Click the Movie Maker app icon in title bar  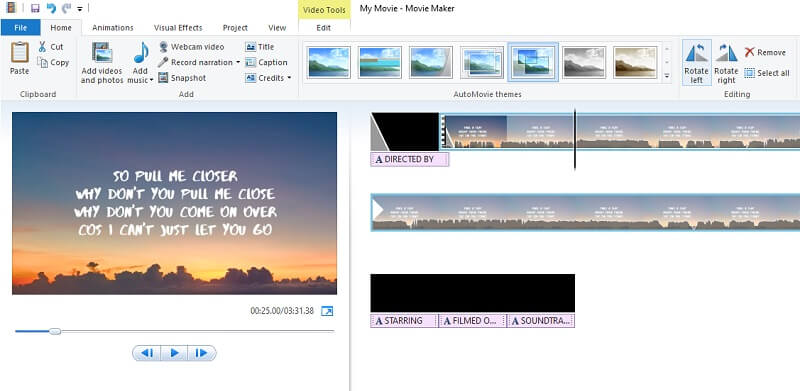[x=11, y=8]
